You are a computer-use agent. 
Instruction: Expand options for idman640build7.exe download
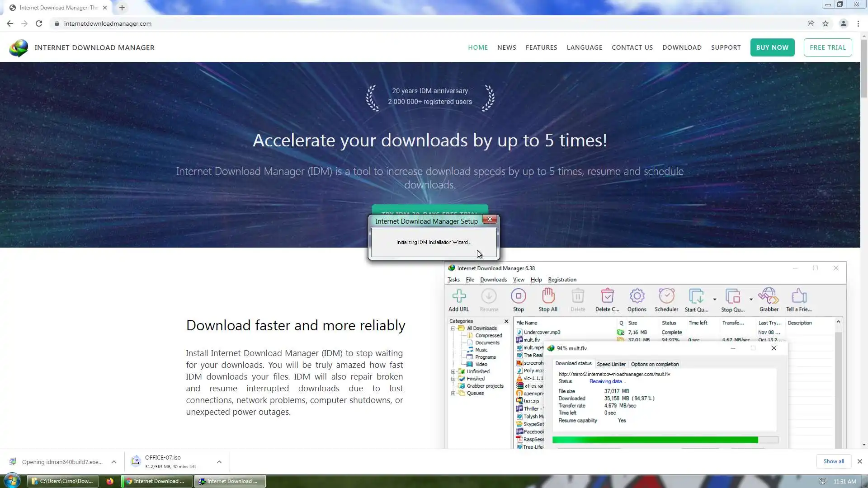[x=114, y=462]
